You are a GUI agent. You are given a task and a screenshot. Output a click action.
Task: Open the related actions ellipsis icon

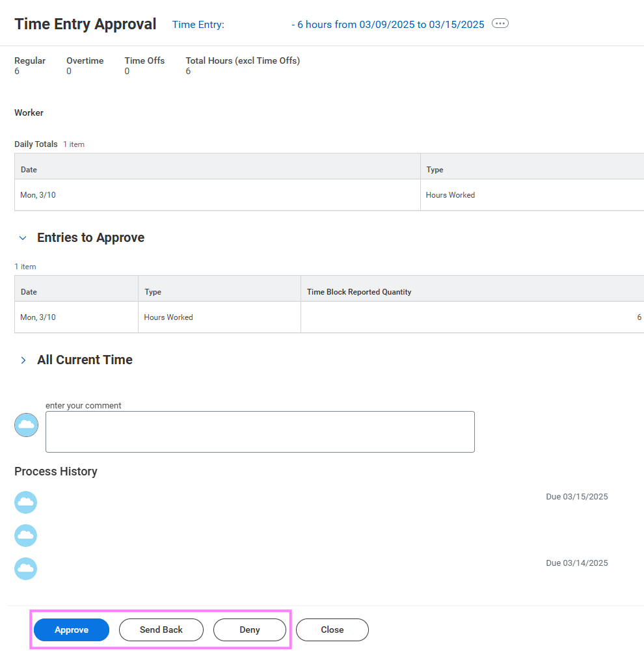point(500,23)
